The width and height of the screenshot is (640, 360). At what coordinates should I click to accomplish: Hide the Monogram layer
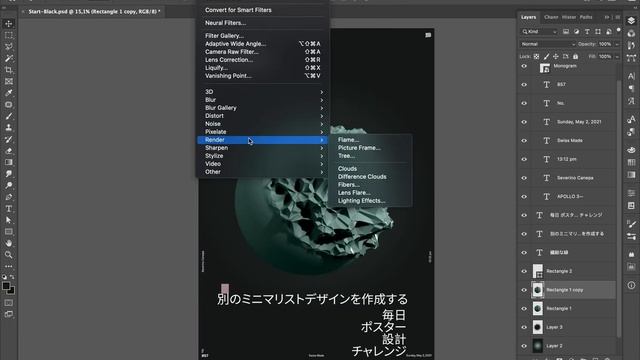click(x=524, y=66)
